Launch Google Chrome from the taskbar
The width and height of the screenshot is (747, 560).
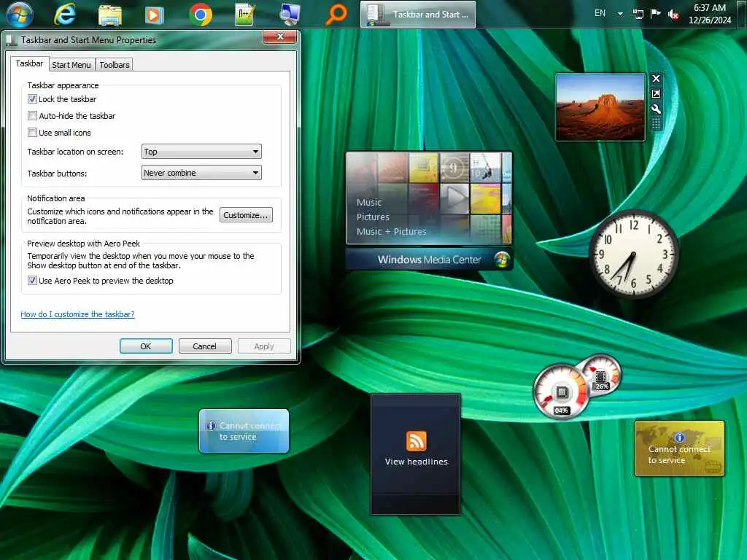click(200, 15)
